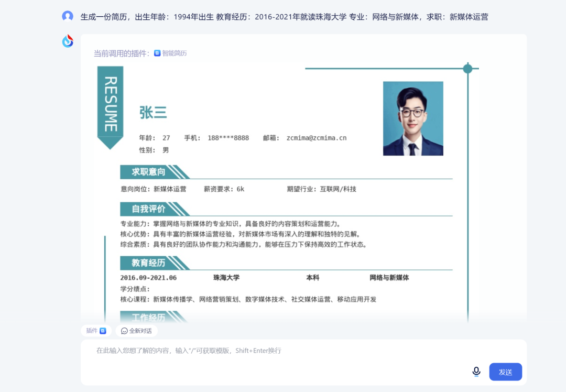The height and width of the screenshot is (392, 566).
Task: Select the 求职意向 section header
Action: coord(155,172)
